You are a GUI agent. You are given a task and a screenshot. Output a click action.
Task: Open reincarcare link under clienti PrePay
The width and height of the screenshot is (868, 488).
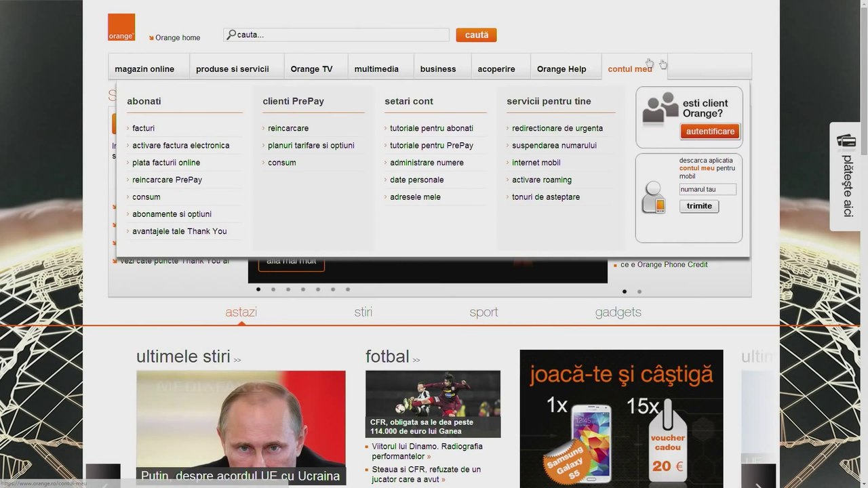pyautogui.click(x=288, y=128)
